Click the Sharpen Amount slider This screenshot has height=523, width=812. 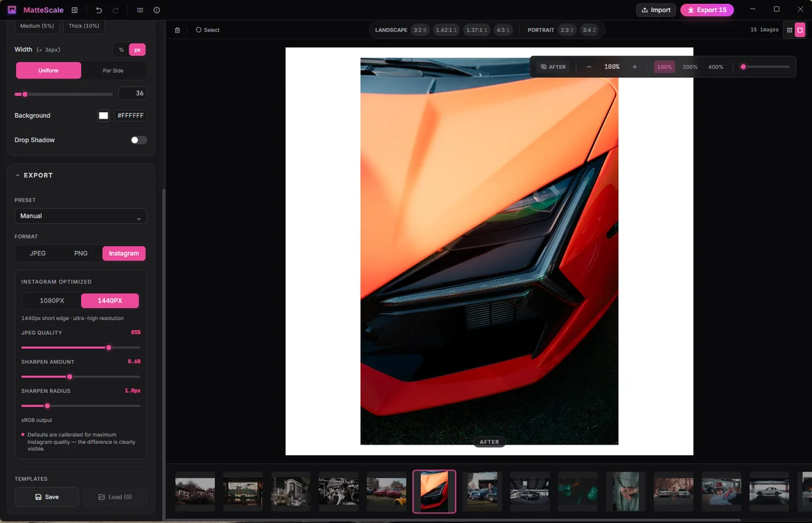(81, 377)
